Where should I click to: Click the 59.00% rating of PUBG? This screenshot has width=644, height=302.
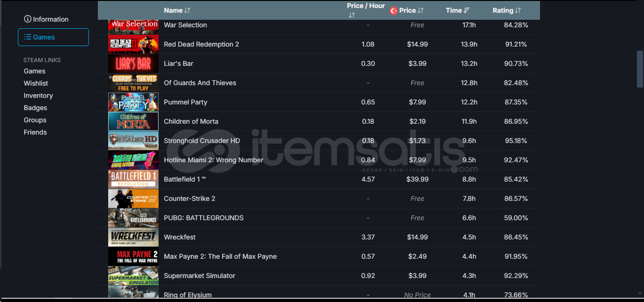click(x=516, y=218)
